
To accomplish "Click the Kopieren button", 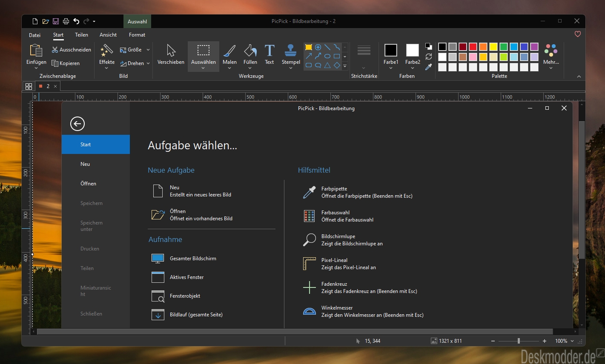I will point(66,63).
